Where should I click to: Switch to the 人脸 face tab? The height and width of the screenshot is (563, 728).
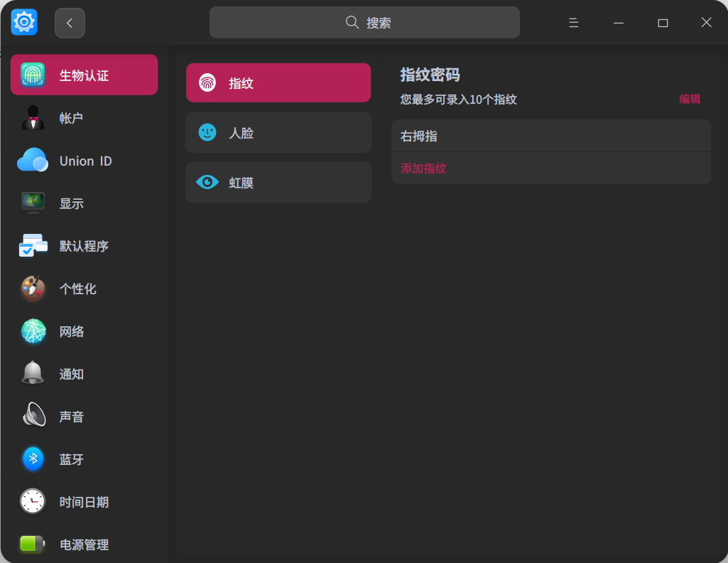(278, 132)
